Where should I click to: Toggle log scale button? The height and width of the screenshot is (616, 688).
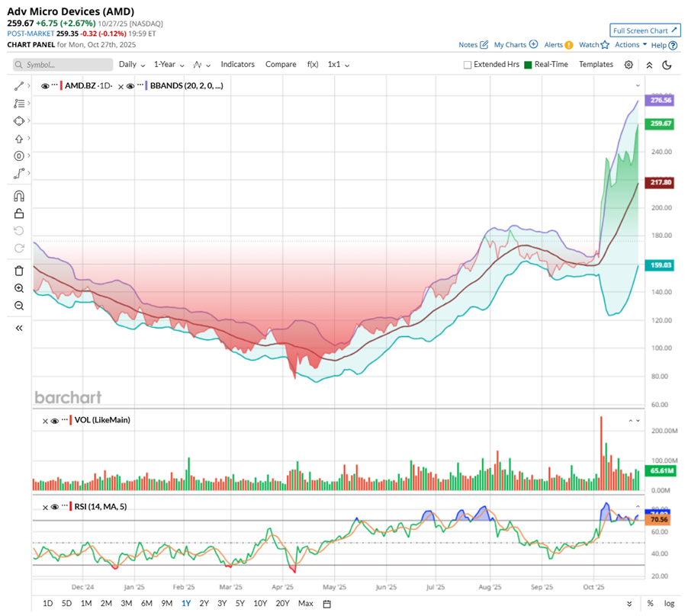click(669, 604)
